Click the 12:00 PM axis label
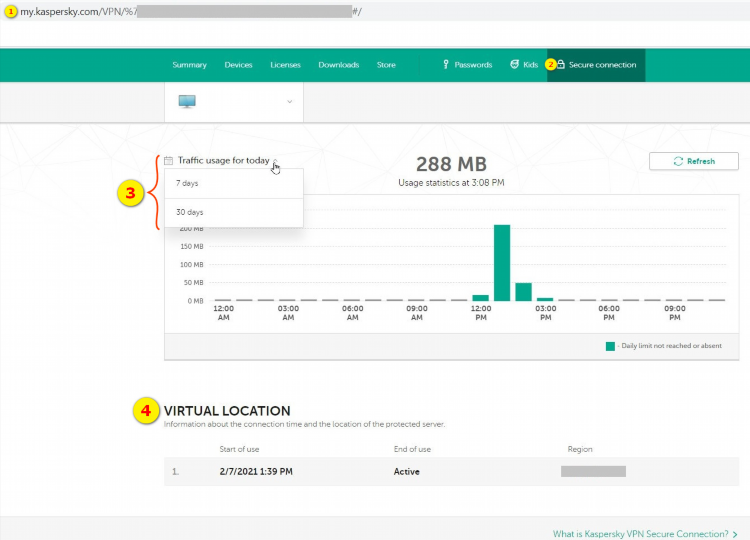The height and width of the screenshot is (540, 750). pos(481,313)
